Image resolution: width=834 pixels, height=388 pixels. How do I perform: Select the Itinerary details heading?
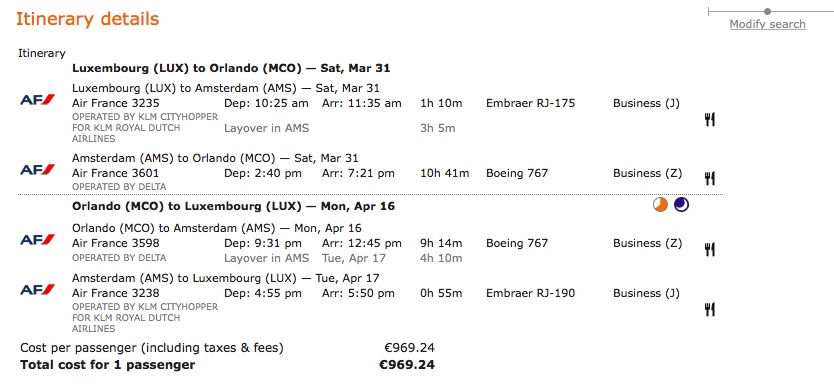pyautogui.click(x=88, y=19)
